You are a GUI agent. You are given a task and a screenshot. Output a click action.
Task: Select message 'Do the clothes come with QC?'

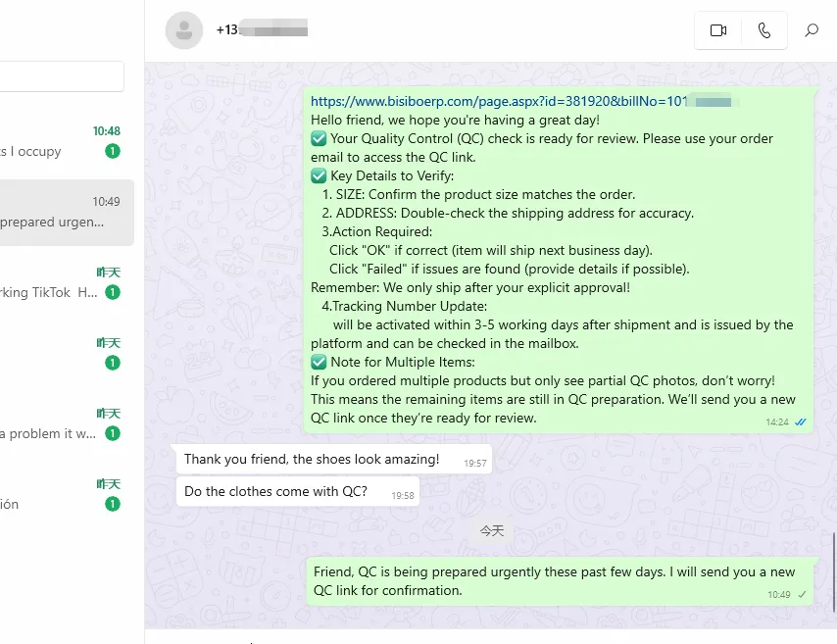tap(276, 492)
